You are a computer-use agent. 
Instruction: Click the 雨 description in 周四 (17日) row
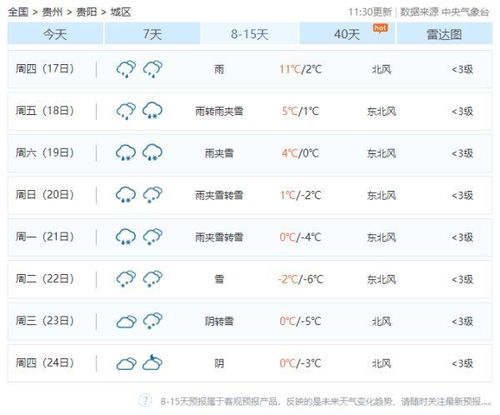(219, 69)
